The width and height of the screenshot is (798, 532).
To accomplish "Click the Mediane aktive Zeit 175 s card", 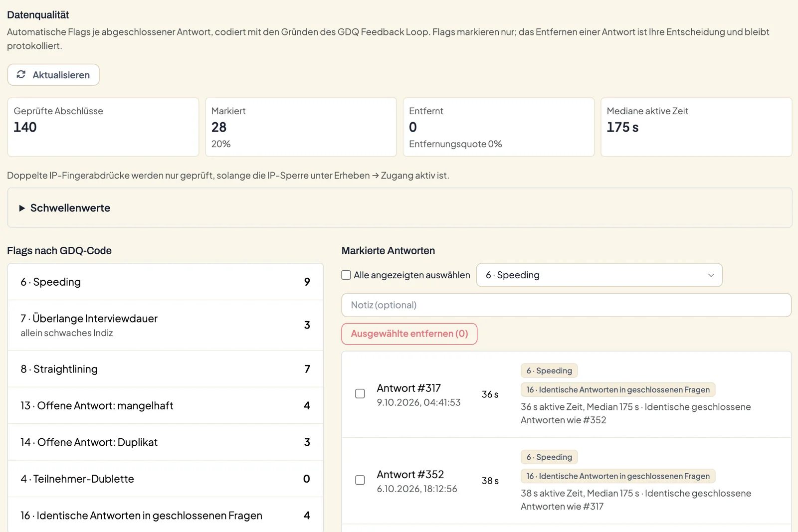I will point(696,127).
